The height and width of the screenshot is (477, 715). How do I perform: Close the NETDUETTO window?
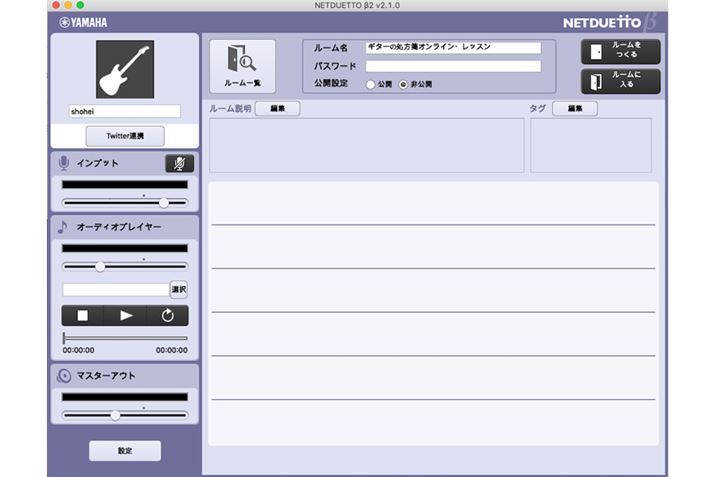[56, 5]
